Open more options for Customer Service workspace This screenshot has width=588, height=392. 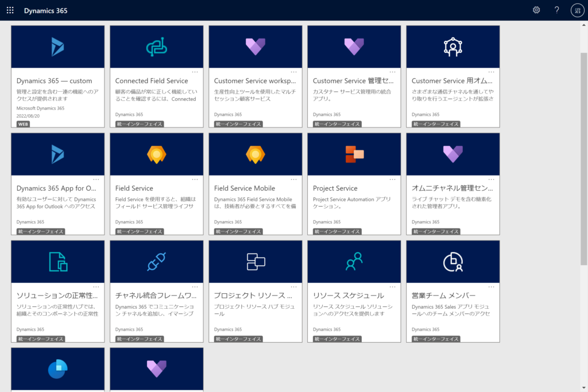[x=293, y=72]
